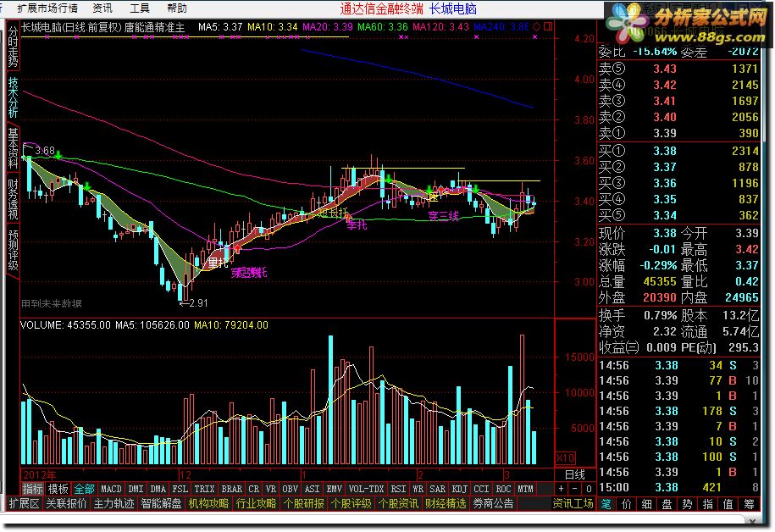Switch to the 预测评级 side tab

pyautogui.click(x=13, y=250)
